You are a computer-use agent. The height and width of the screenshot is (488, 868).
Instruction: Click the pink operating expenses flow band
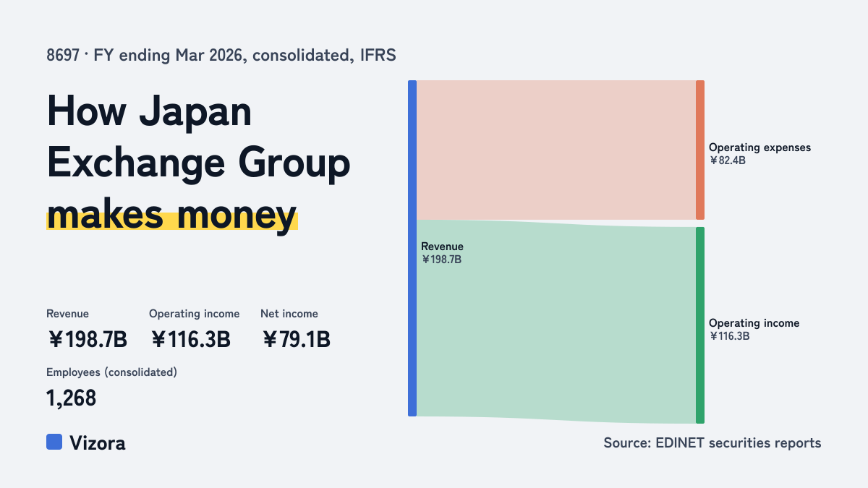pos(556,150)
